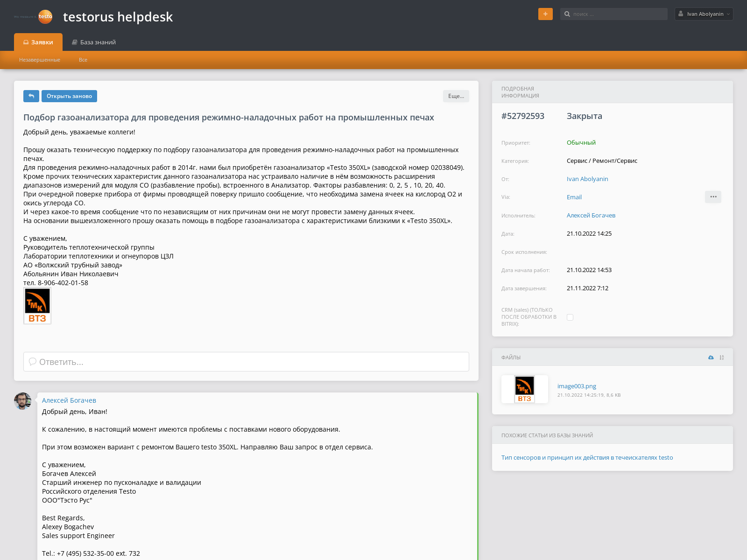747x560 pixels.
Task: Switch to the База знаний tab
Action: tap(94, 42)
